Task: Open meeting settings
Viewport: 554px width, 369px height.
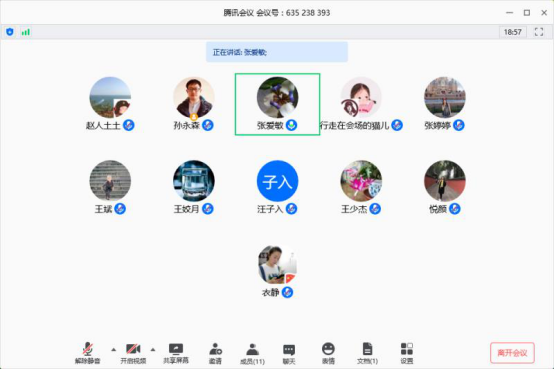Action: point(407,353)
